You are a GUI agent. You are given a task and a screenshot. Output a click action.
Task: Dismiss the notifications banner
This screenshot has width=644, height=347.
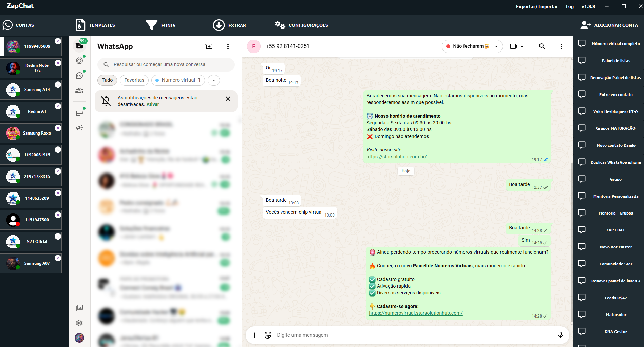click(x=228, y=99)
